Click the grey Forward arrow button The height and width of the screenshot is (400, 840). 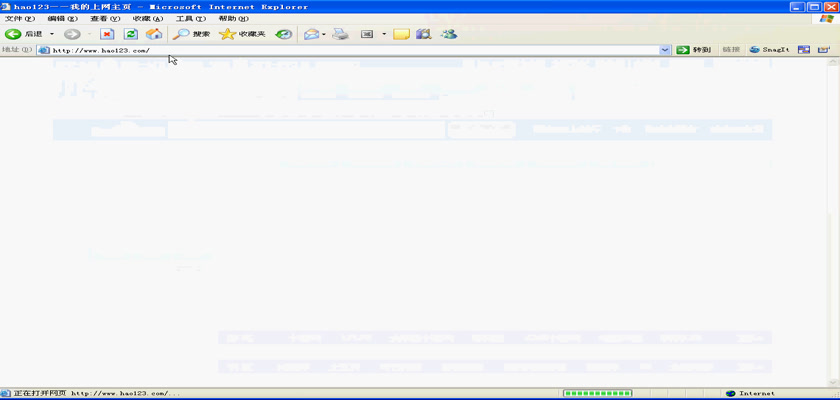pos(72,34)
